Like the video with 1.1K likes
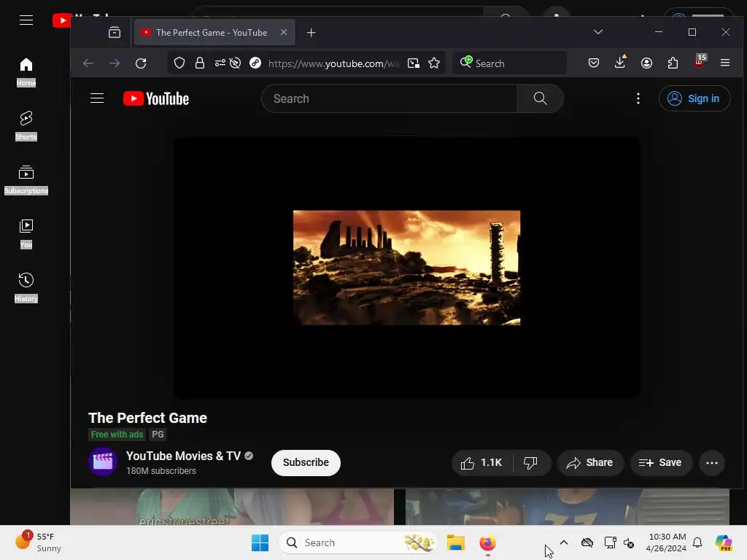Viewport: 747px width, 560px height. coord(481,462)
